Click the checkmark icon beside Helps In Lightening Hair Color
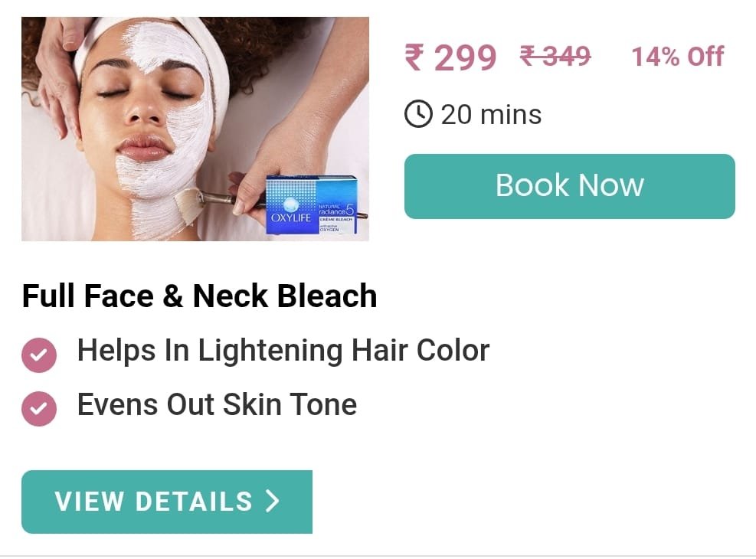 (39, 355)
